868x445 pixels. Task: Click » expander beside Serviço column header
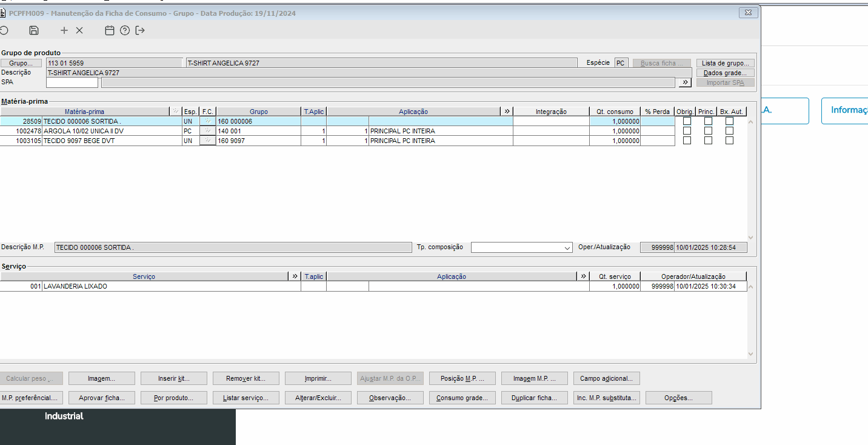click(295, 276)
